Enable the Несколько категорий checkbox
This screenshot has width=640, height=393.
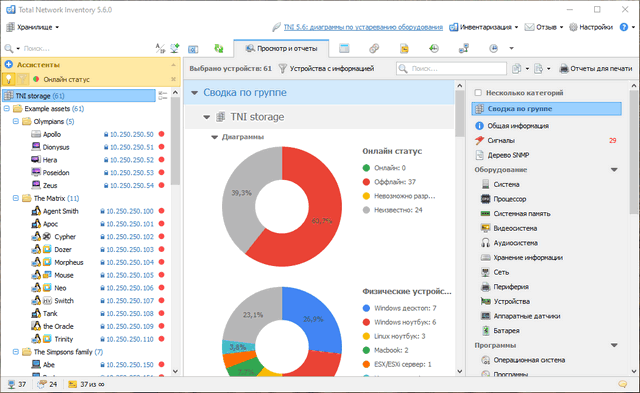tap(478, 93)
